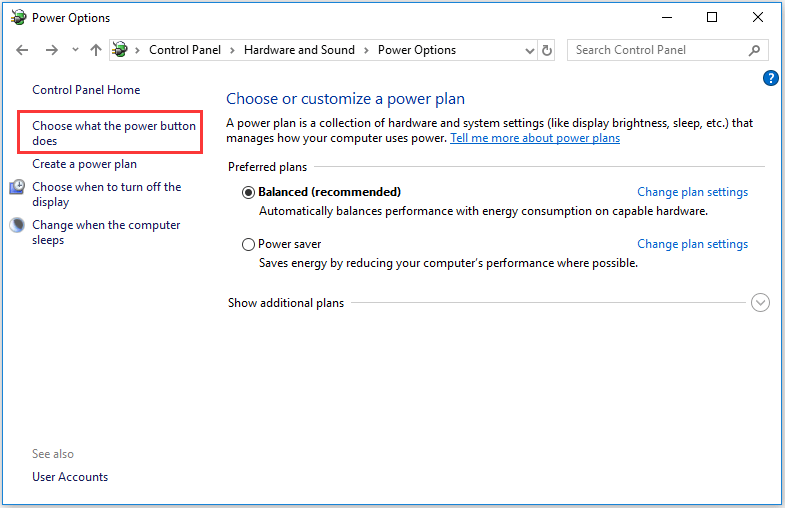Open the address bar history dropdown
The width and height of the screenshot is (785, 508).
527,50
